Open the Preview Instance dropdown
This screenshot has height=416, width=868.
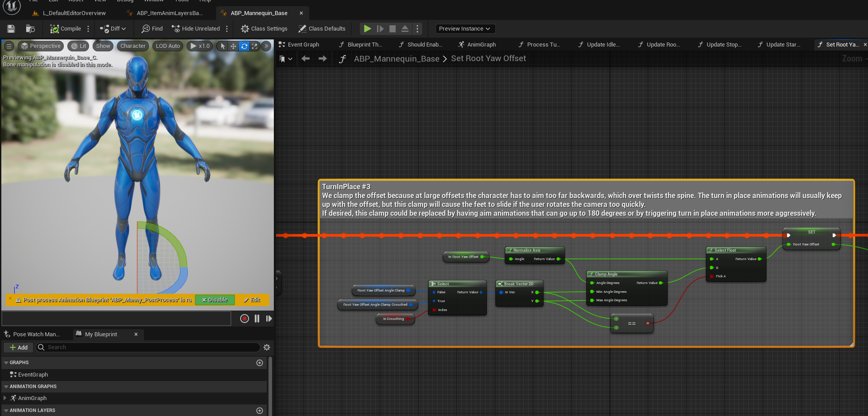[x=465, y=29]
